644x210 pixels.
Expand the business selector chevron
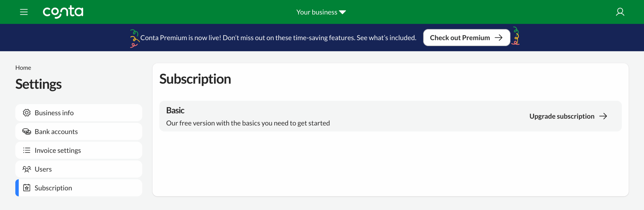343,12
